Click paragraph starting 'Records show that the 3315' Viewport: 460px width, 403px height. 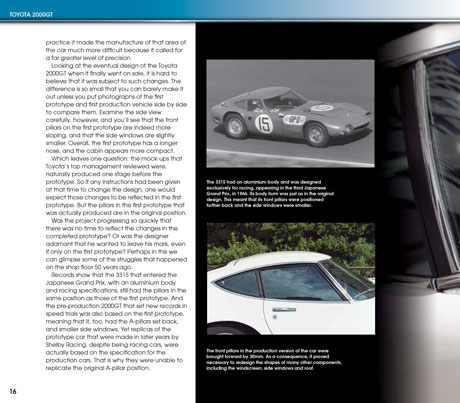coord(116,321)
